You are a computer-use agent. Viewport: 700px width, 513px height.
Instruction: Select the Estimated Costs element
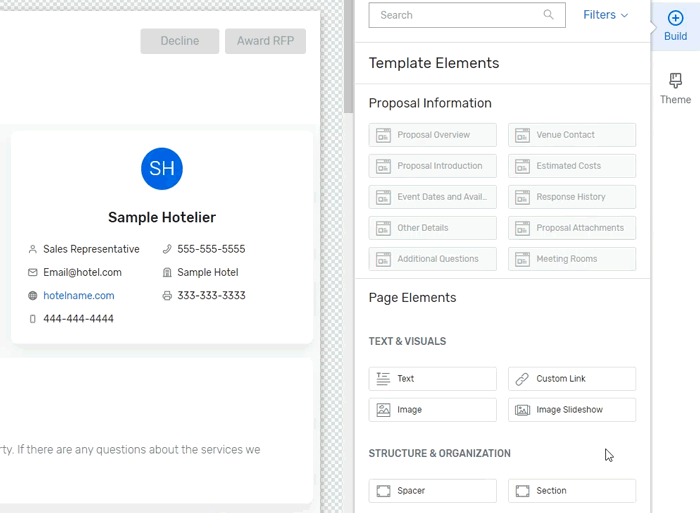(x=571, y=166)
